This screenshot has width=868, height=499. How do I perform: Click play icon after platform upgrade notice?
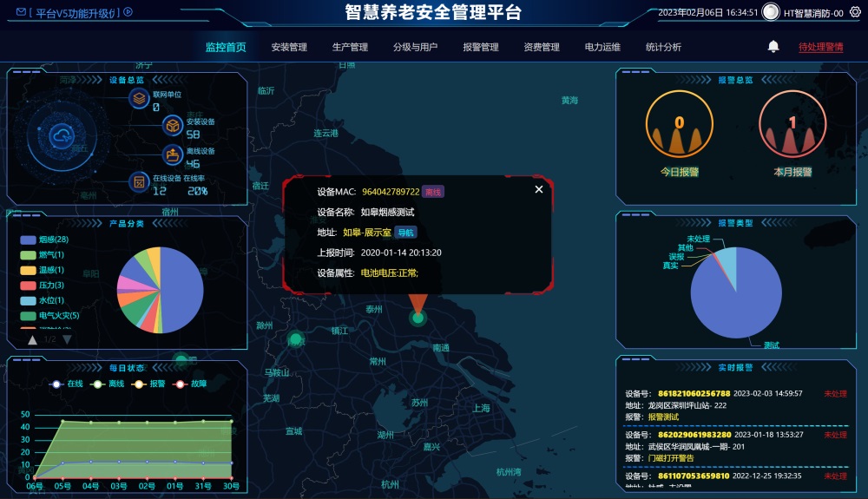pos(128,11)
